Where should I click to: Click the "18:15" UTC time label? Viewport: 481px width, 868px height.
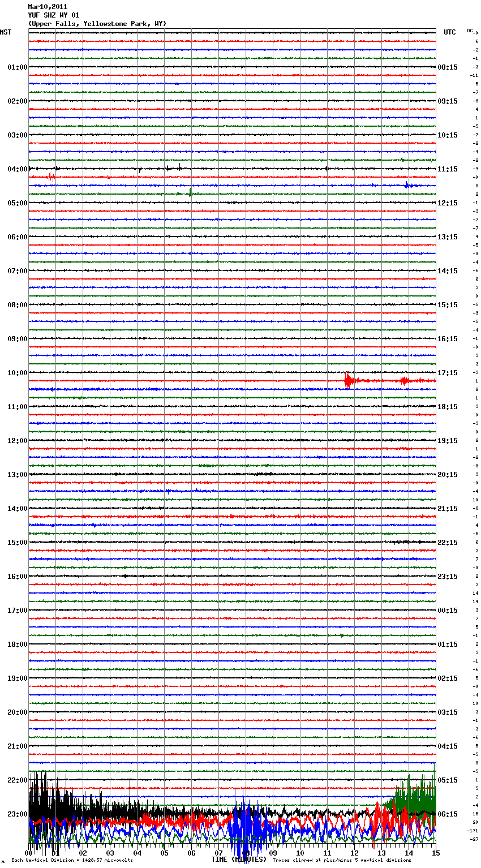448,407
